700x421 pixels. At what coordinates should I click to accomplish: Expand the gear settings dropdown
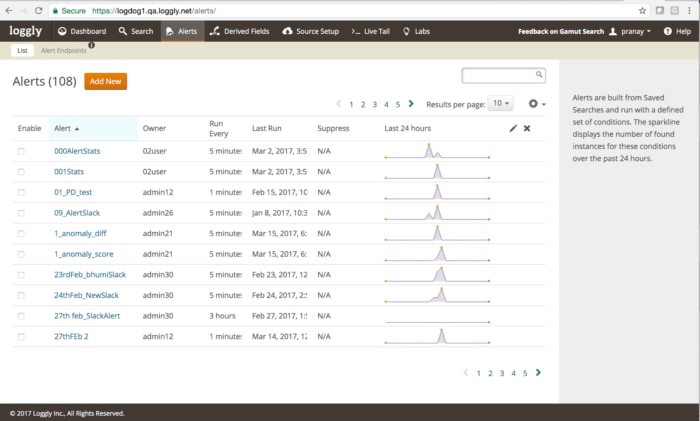537,103
